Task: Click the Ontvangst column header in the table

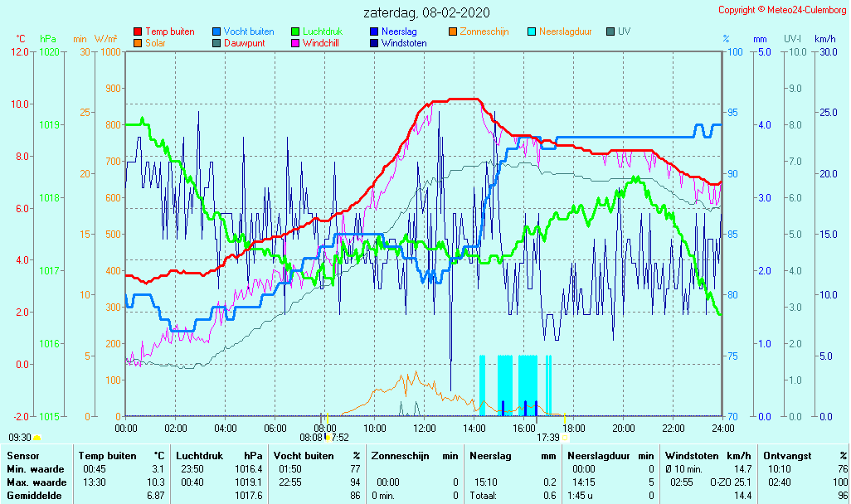Action: click(785, 456)
